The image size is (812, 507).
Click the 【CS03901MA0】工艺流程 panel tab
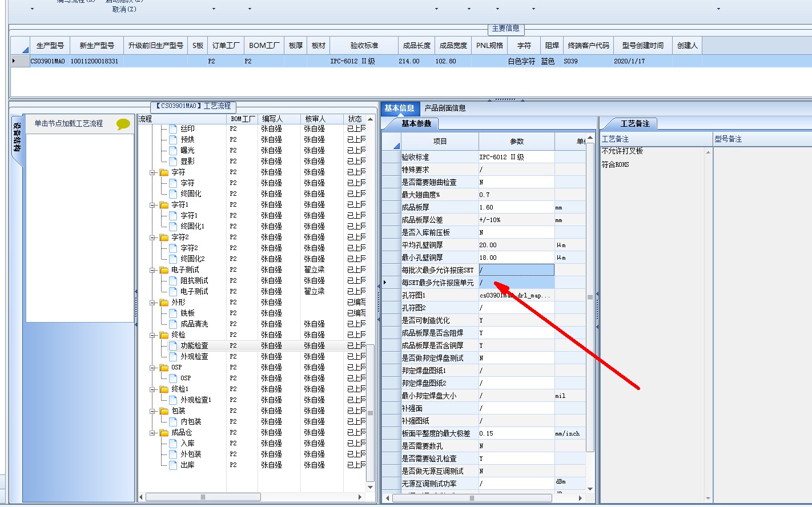pyautogui.click(x=194, y=106)
